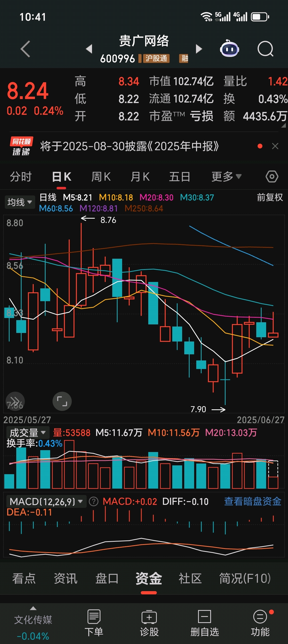The image size is (288, 644).
Task: Tap the 诊股 stock diagnosis icon
Action: 149,617
